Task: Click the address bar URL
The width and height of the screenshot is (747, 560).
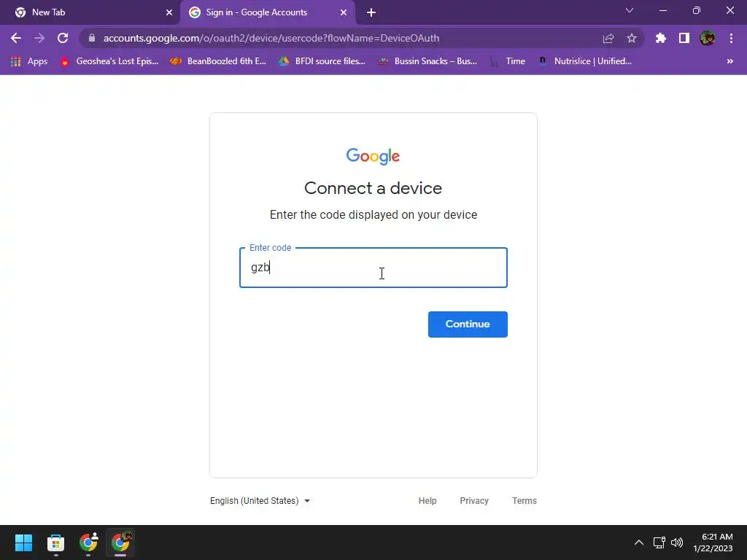Action: click(x=271, y=38)
